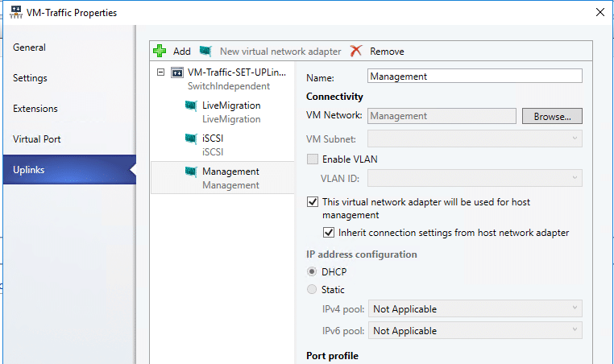Click the Management adapter icon in tree
Image resolution: width=614 pixels, height=364 pixels.
pos(191,172)
